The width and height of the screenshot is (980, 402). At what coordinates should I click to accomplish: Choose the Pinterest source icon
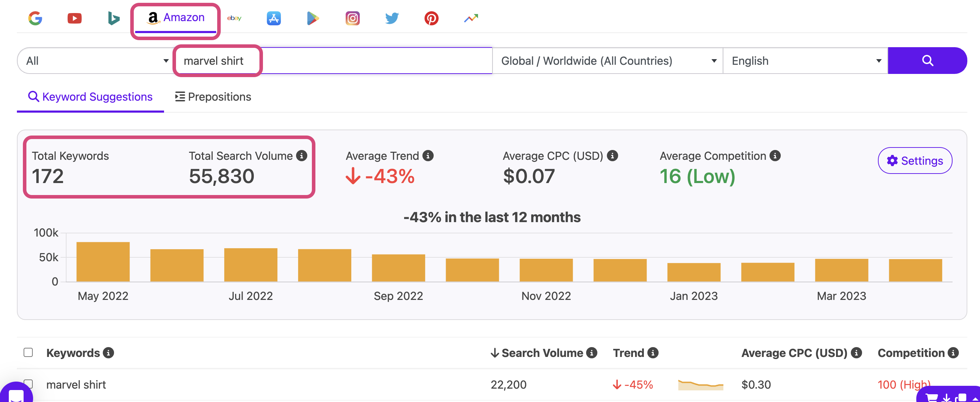click(x=432, y=18)
